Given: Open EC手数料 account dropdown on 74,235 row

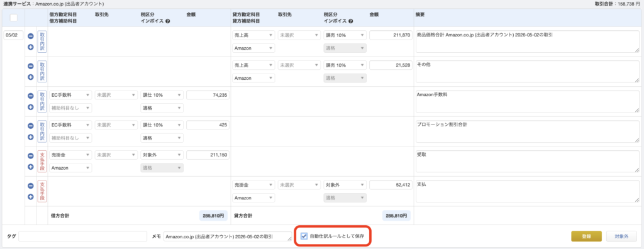Looking at the screenshot, I should [70, 96].
